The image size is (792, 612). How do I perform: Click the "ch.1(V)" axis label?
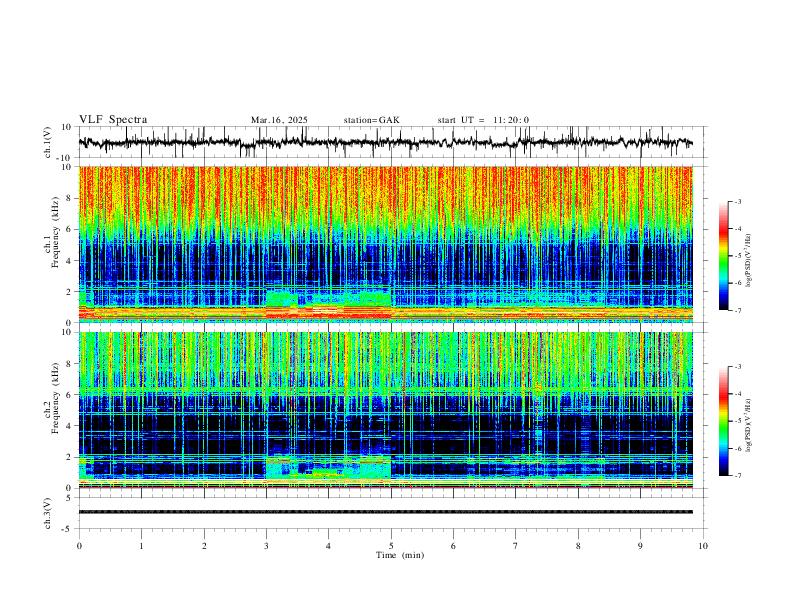[x=48, y=142]
